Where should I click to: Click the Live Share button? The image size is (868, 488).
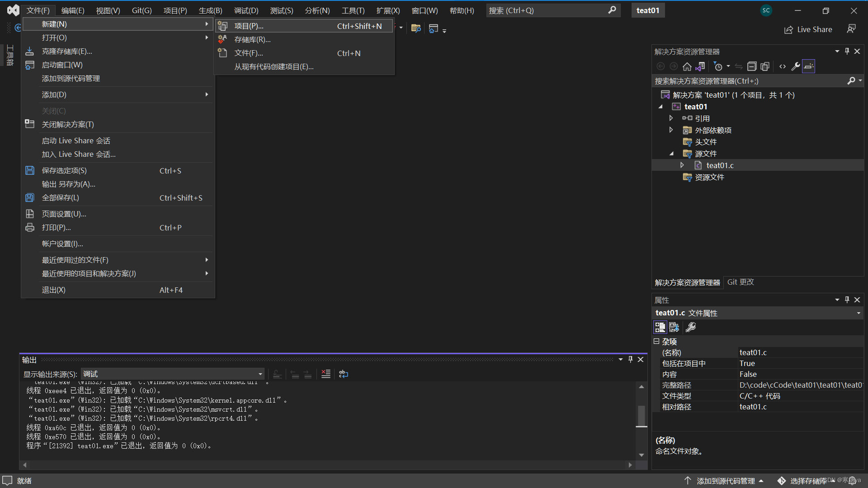[808, 29]
